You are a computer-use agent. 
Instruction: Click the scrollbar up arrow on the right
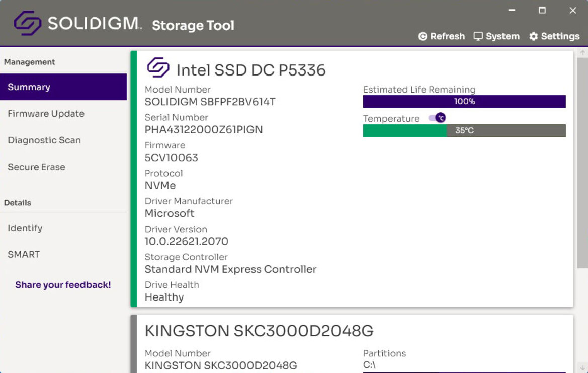pyautogui.click(x=583, y=51)
